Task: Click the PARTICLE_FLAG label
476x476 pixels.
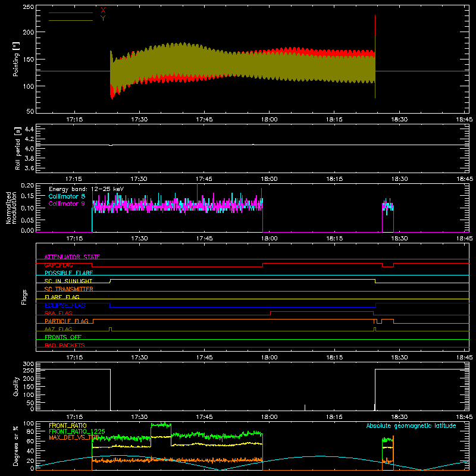Action: click(x=67, y=321)
